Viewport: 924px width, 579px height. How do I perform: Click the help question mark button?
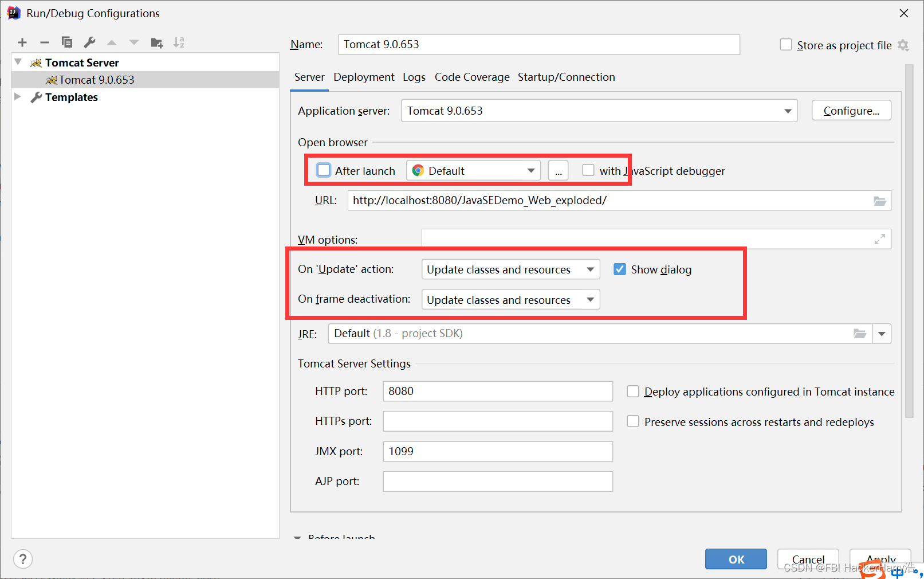tap(23, 559)
